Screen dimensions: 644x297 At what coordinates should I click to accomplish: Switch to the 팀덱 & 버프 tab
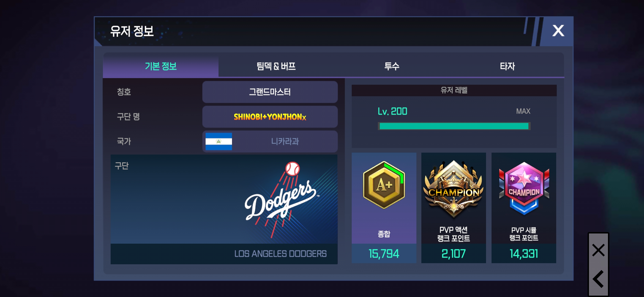click(276, 66)
